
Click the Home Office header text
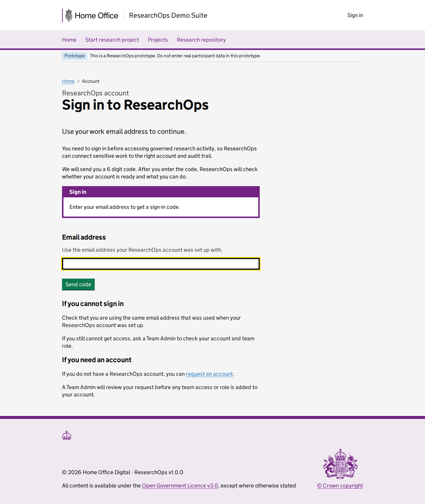click(97, 16)
